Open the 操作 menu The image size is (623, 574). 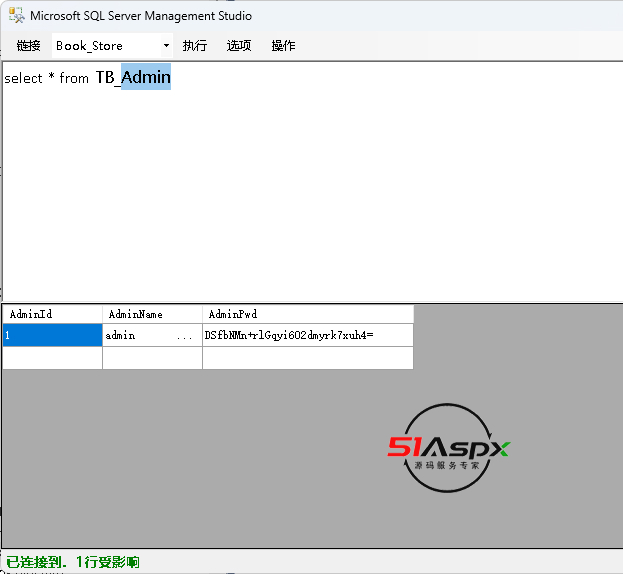[x=283, y=46]
